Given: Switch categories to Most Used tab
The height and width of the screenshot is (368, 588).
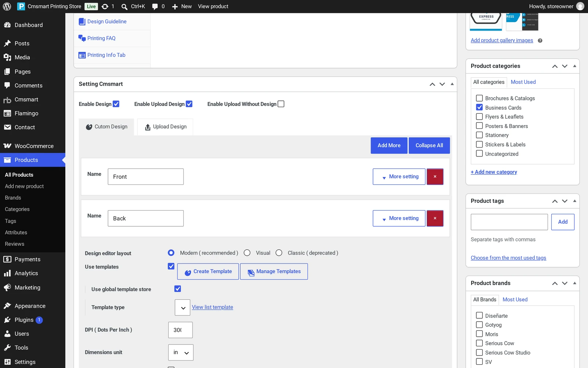Looking at the screenshot, I should click(523, 82).
